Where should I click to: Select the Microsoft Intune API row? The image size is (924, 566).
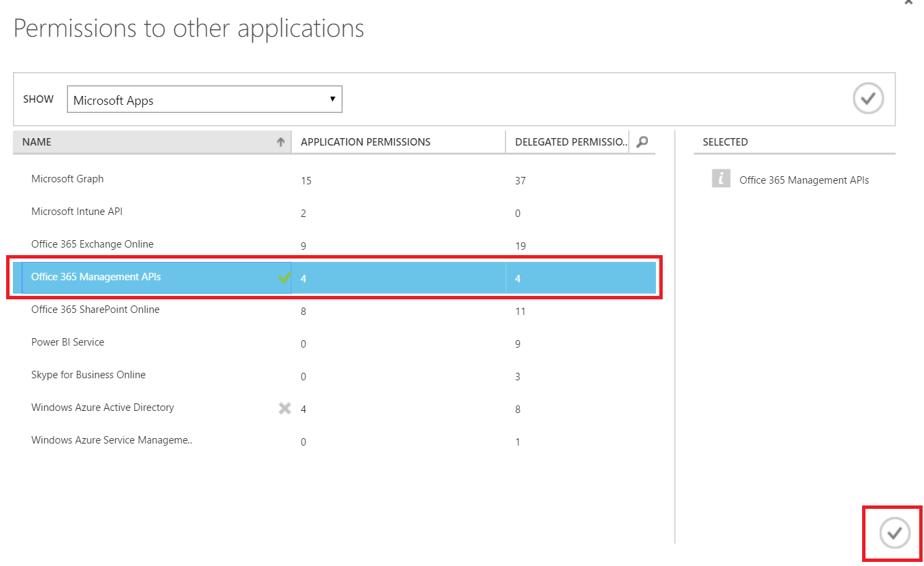[334, 212]
